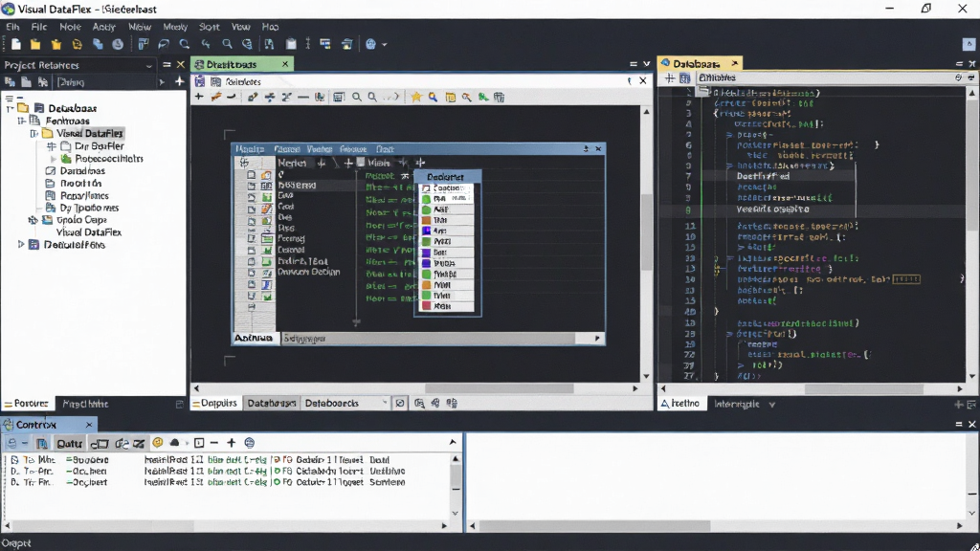This screenshot has width=980, height=551.
Task: Click the round icon right of Databoardcs tab
Action: coord(400,404)
